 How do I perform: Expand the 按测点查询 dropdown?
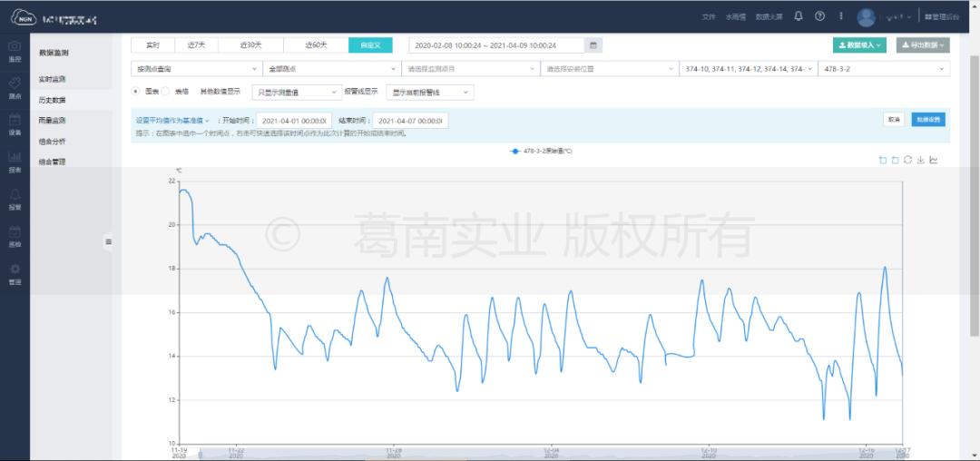tap(195, 68)
